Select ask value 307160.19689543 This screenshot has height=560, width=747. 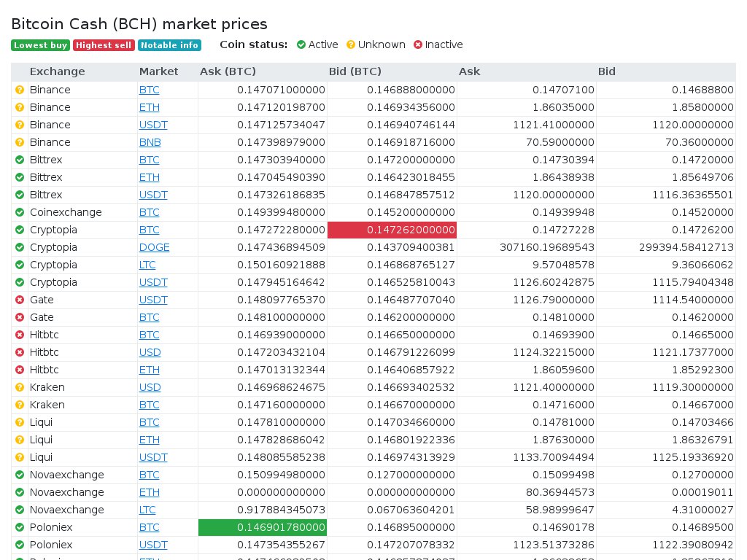[x=547, y=248]
